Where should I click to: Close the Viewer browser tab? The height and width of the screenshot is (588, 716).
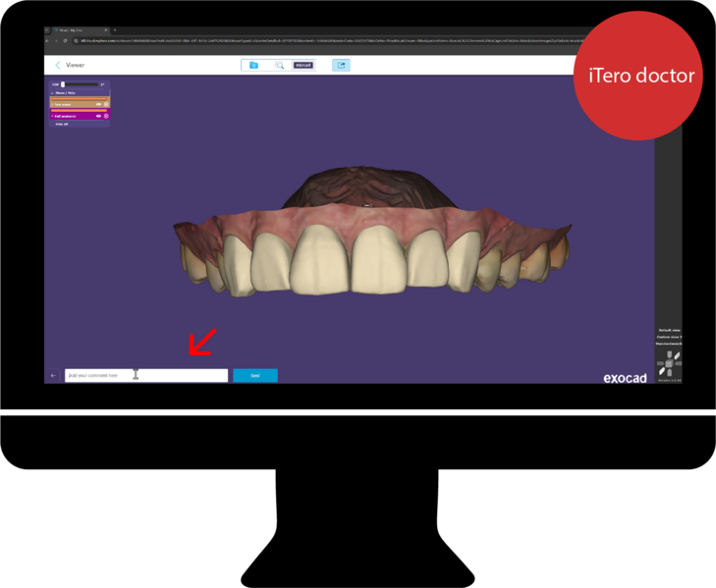[105, 30]
